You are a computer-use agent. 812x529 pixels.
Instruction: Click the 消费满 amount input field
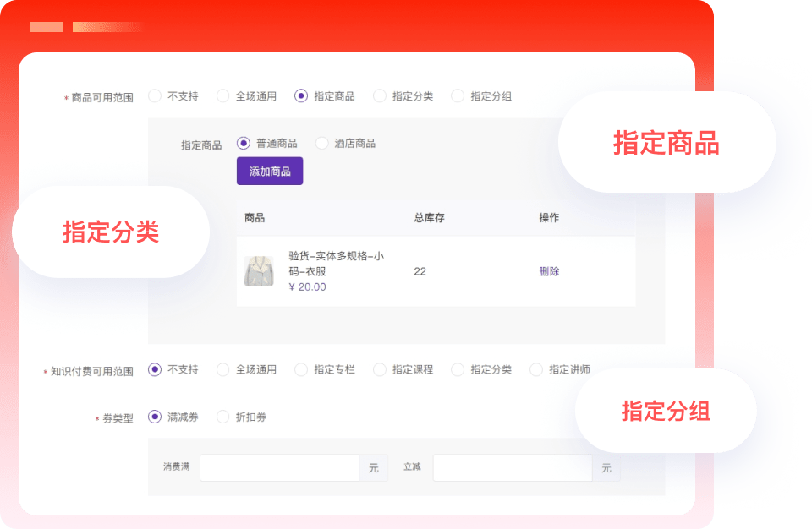click(280, 468)
